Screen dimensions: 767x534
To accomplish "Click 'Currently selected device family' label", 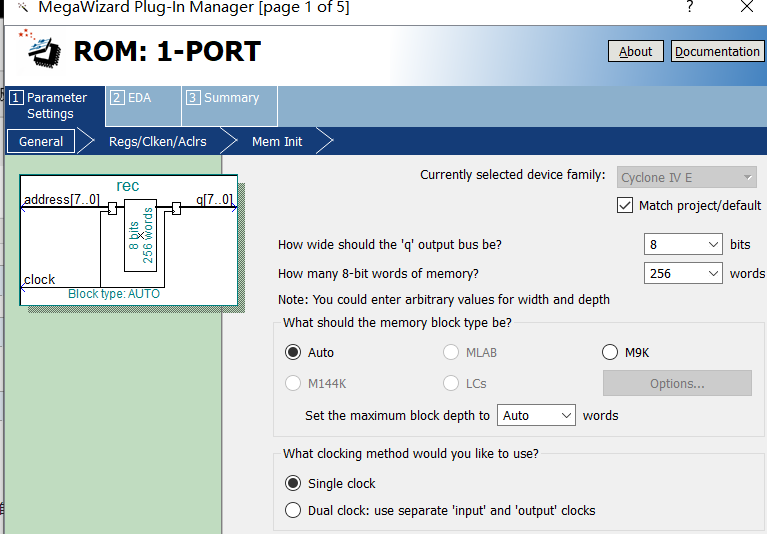I will (x=513, y=175).
